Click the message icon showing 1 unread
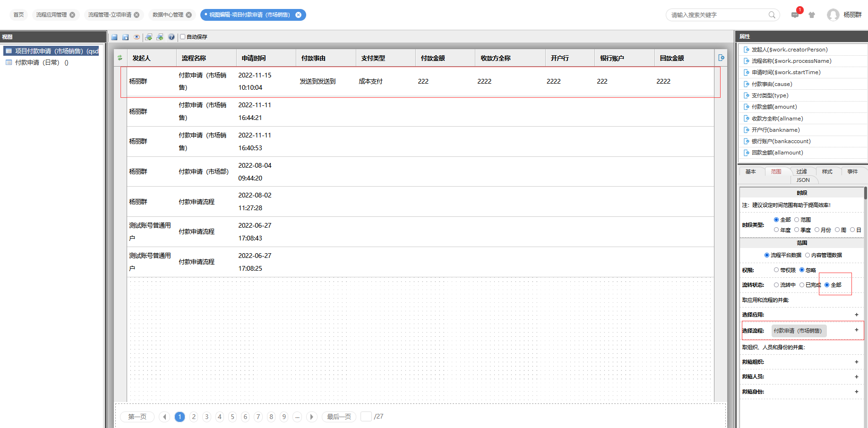The width and height of the screenshot is (868, 428). coord(795,15)
